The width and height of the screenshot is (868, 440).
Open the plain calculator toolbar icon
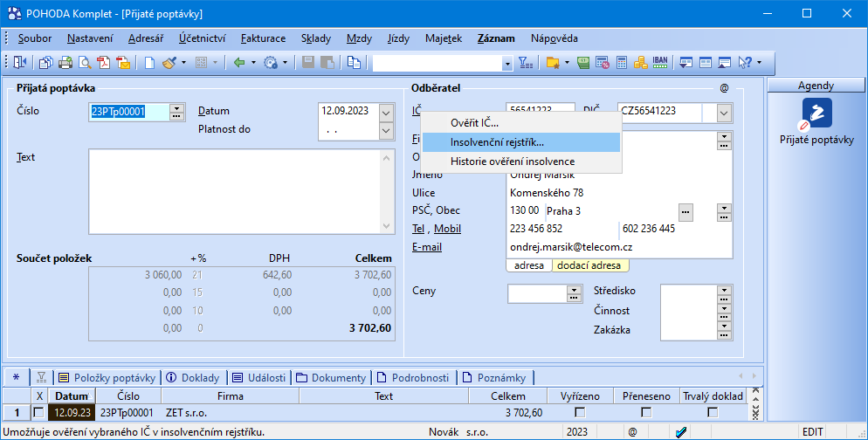click(x=622, y=63)
